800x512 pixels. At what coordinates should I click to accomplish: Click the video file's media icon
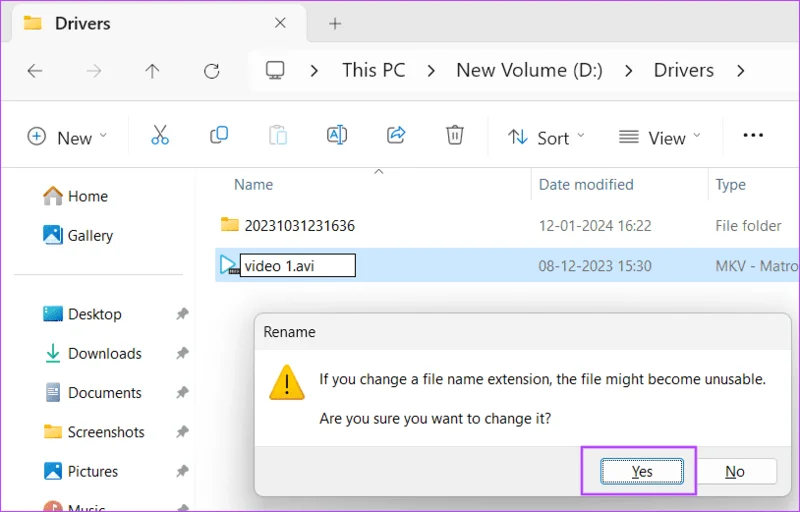(x=228, y=265)
